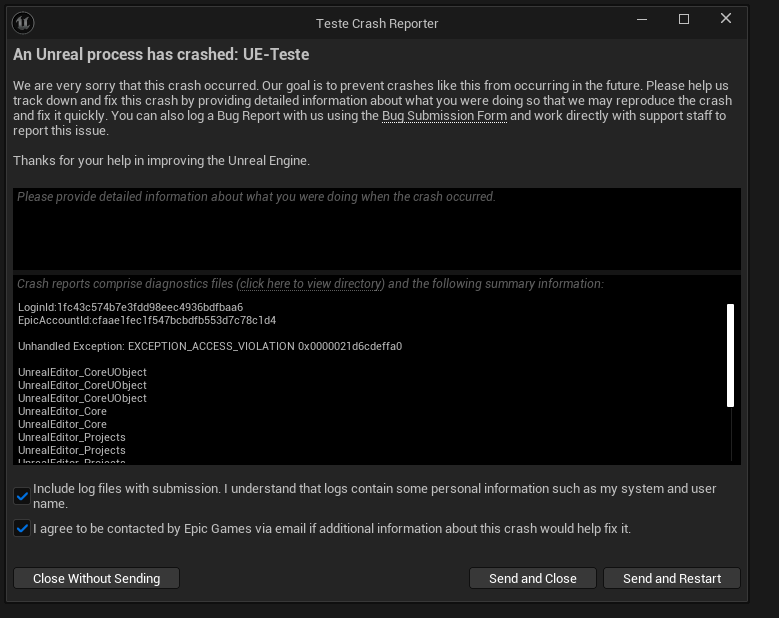The image size is (779, 618).
Task: Uncheck agree to be contacted by Epic Games
Action: [22, 528]
